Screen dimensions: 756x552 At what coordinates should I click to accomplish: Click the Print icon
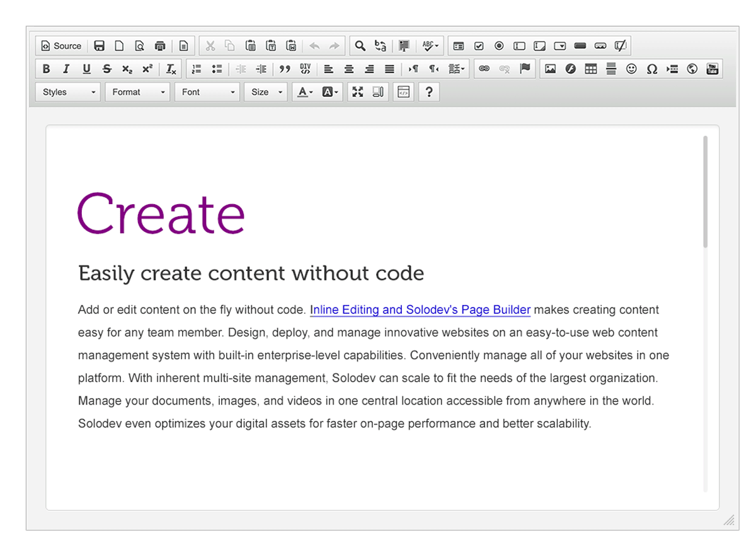pyautogui.click(x=160, y=46)
